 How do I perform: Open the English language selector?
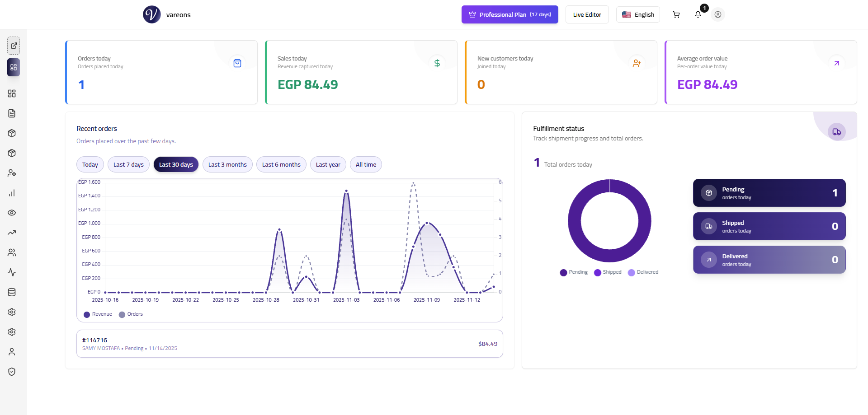point(638,14)
